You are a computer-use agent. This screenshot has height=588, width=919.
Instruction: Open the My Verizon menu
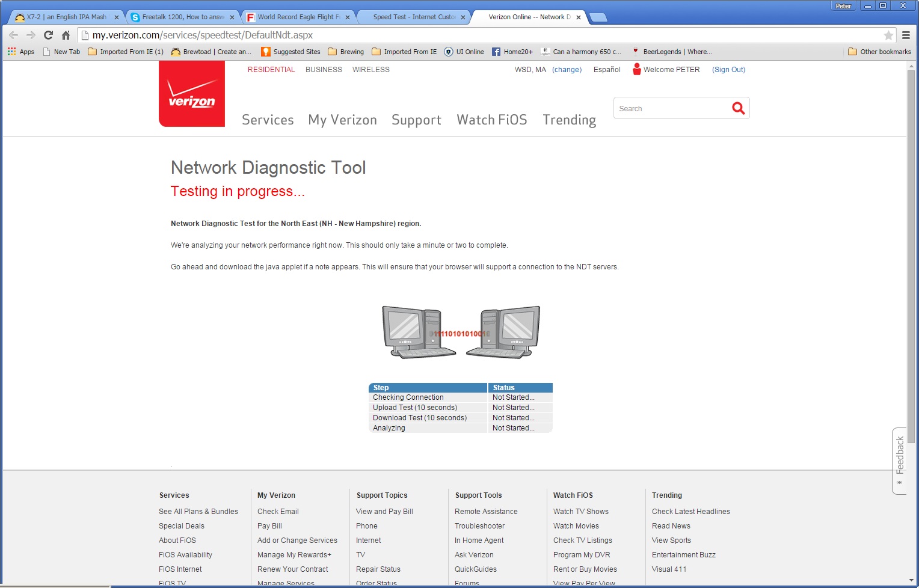[x=342, y=120]
